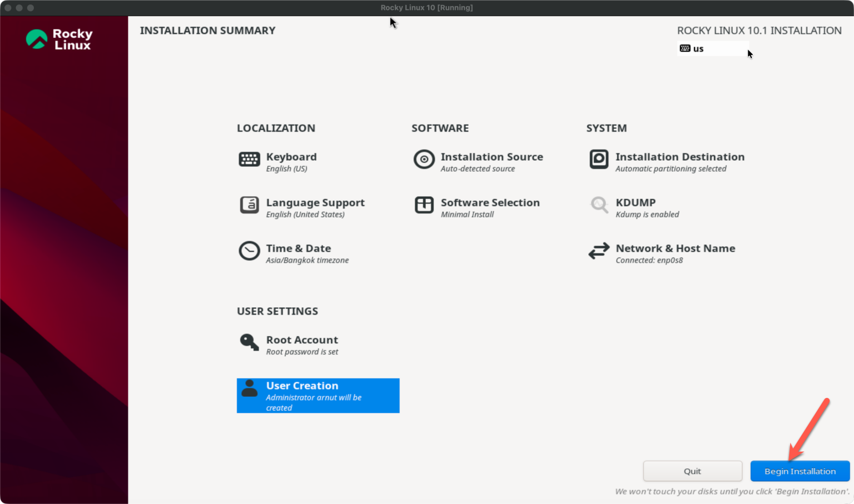The width and height of the screenshot is (854, 504).
Task: Click the 'SOFTWARE' section heading
Action: coord(440,128)
